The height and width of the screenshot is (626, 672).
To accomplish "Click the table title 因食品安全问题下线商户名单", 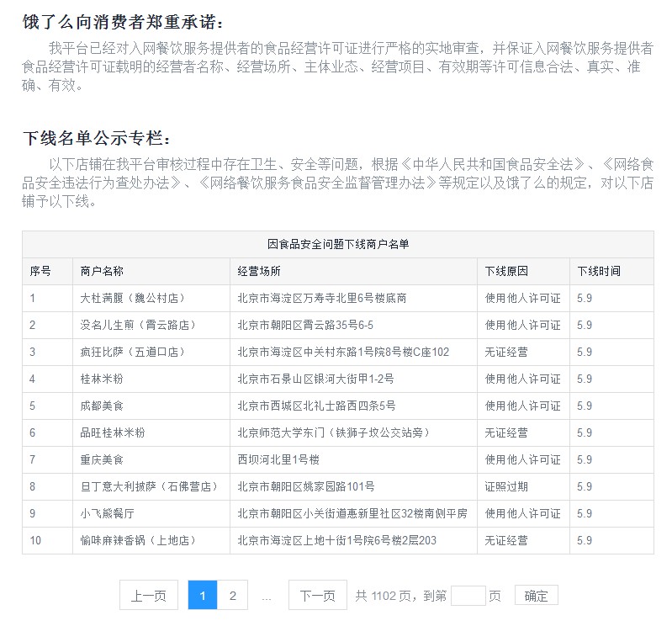I will (338, 244).
